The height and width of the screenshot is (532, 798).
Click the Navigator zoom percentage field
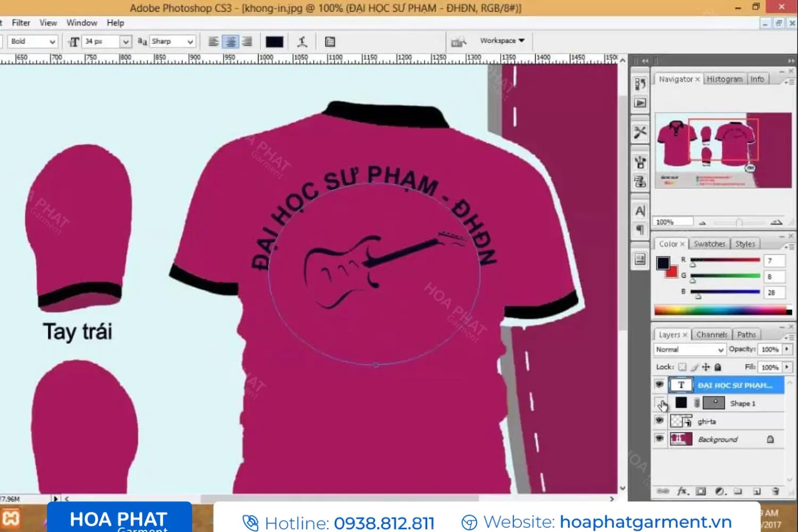coord(673,222)
